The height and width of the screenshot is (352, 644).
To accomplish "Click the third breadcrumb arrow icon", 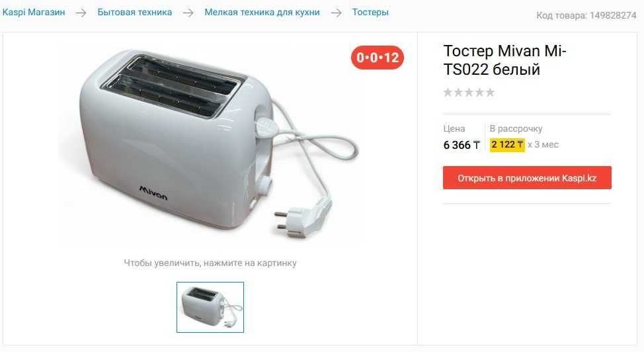I will click(336, 13).
